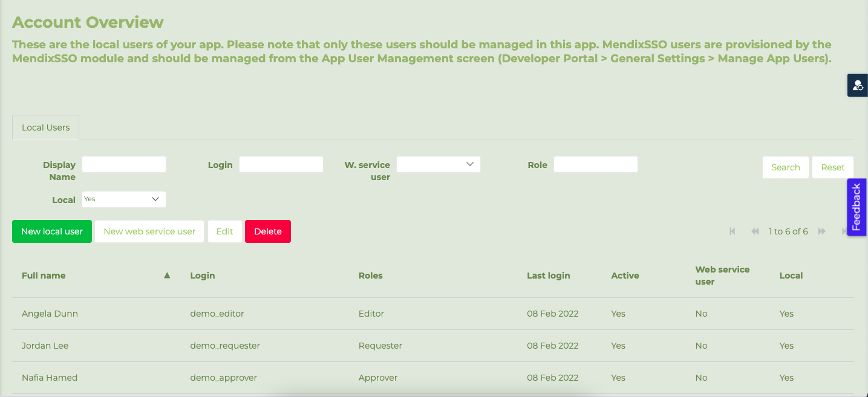The width and height of the screenshot is (868, 397).
Task: Open the Local filter dropdown showing Yes
Action: [x=123, y=199]
